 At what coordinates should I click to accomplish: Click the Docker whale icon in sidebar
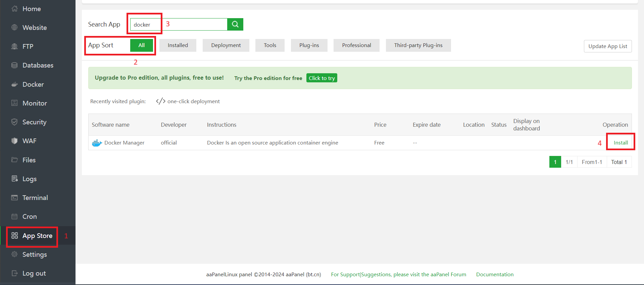14,84
